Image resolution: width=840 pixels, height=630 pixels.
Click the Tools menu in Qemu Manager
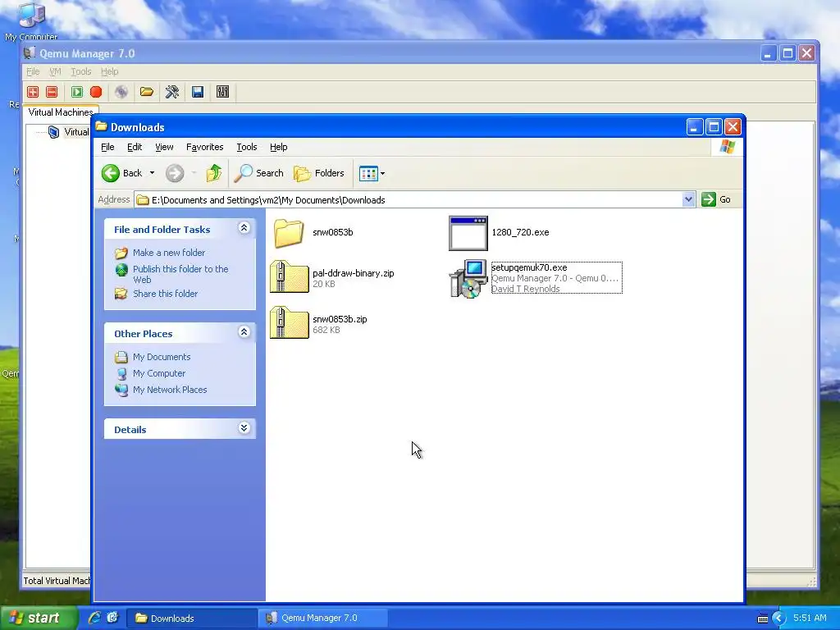(81, 71)
